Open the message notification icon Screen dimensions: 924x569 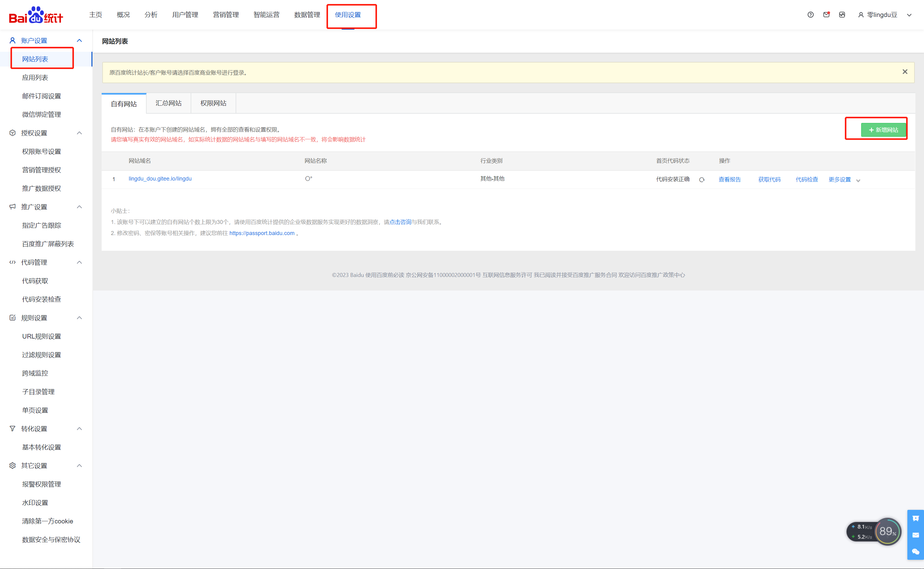click(x=826, y=15)
